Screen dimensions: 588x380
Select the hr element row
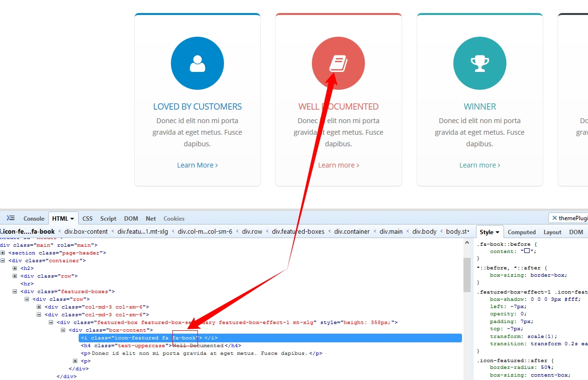coord(27,284)
